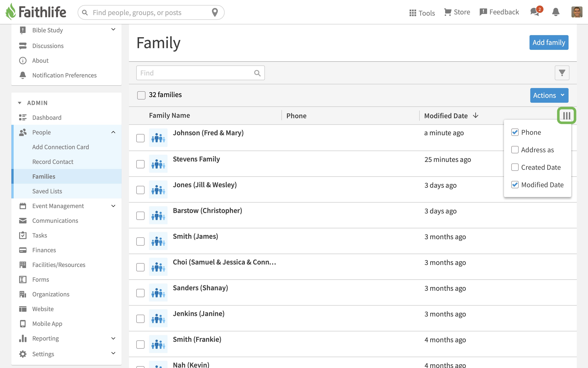Click the Dashboard sidebar icon
Screen dimensions: 588x368
23,118
